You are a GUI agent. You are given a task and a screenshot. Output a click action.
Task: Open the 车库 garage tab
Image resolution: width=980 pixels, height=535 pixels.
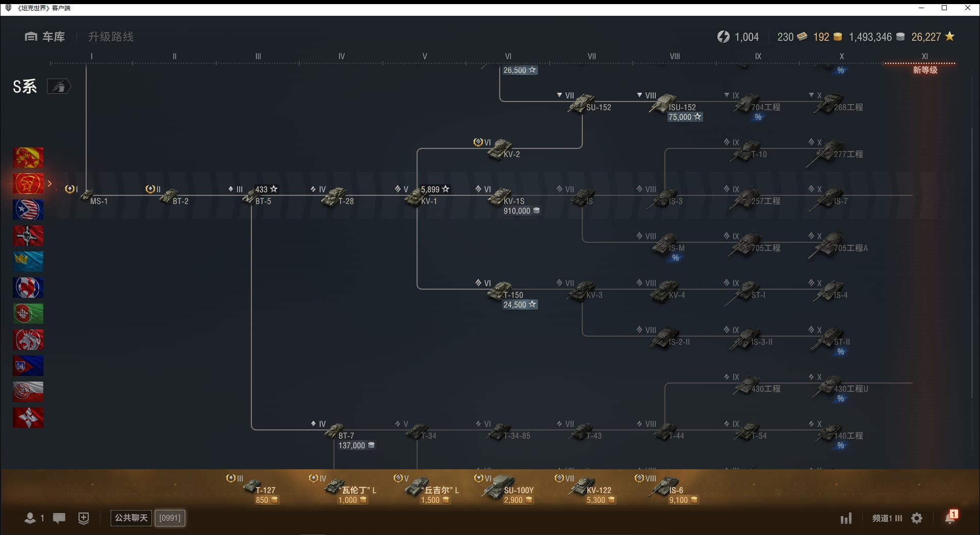tap(45, 37)
